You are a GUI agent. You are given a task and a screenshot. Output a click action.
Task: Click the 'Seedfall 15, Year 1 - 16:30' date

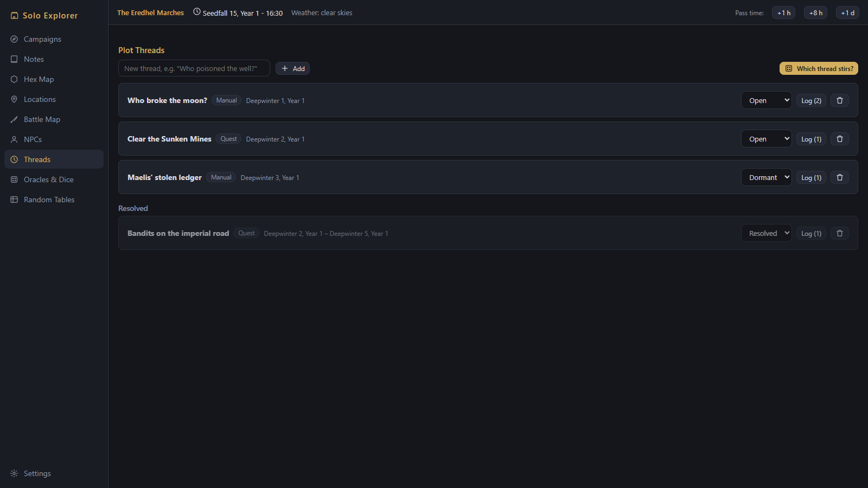pyautogui.click(x=242, y=13)
